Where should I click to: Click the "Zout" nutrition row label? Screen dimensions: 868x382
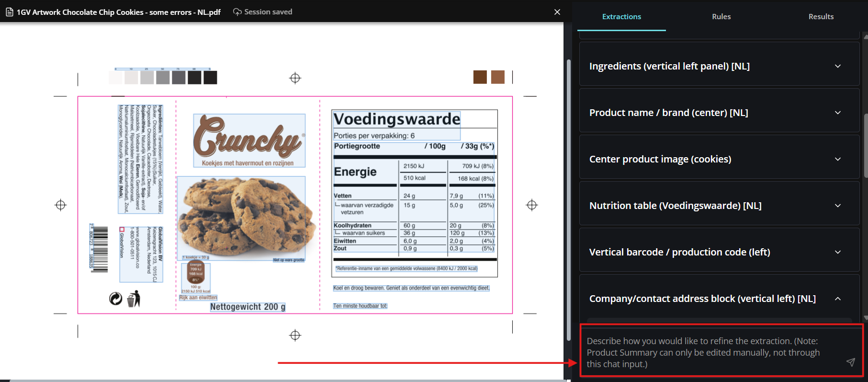click(x=340, y=248)
